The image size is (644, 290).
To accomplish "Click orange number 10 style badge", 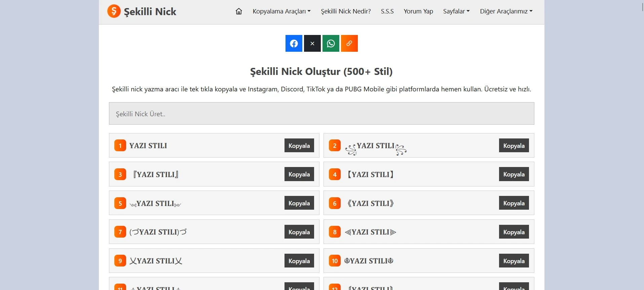I will 335,261.
